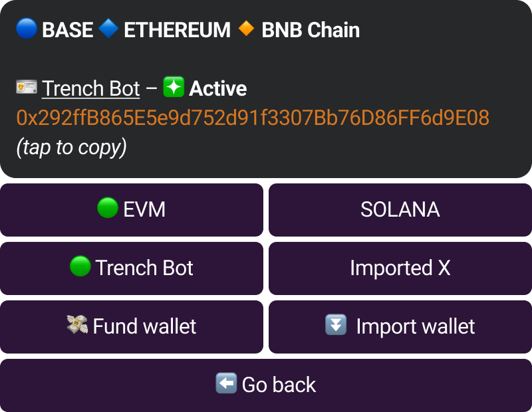532x412 pixels.
Task: Click the "tap to copy" hint text
Action: point(71,147)
